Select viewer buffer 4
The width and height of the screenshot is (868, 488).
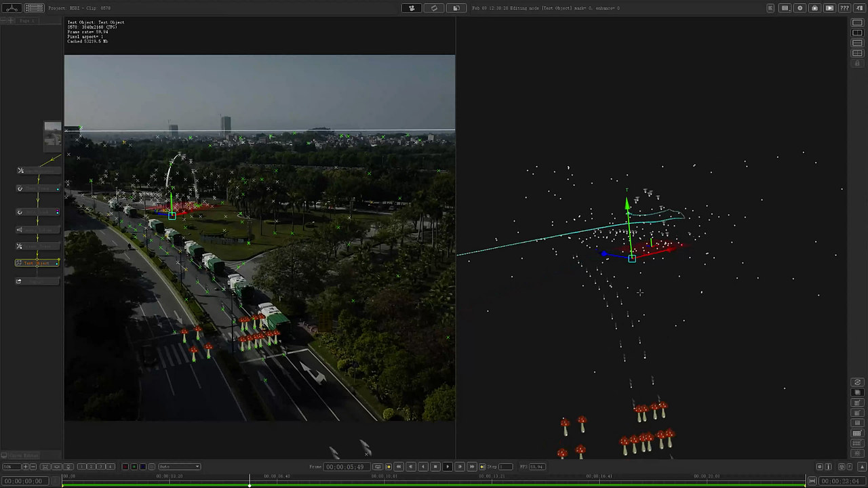coord(111,466)
